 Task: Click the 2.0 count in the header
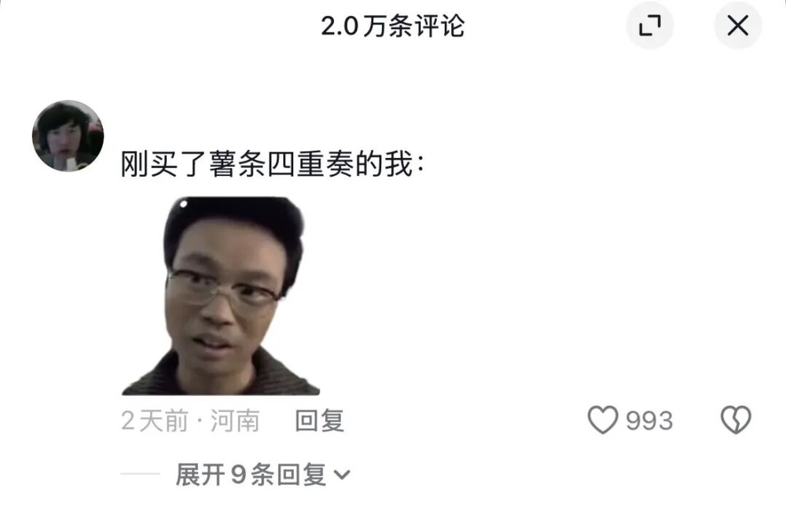point(340,26)
